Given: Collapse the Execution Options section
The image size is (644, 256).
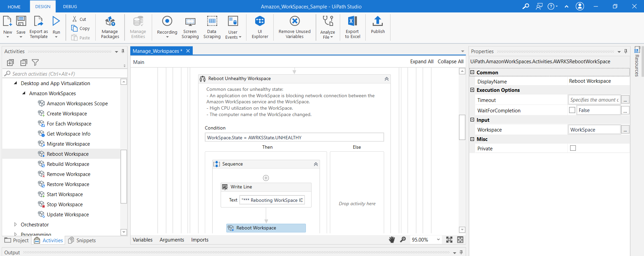Looking at the screenshot, I should tap(472, 90).
